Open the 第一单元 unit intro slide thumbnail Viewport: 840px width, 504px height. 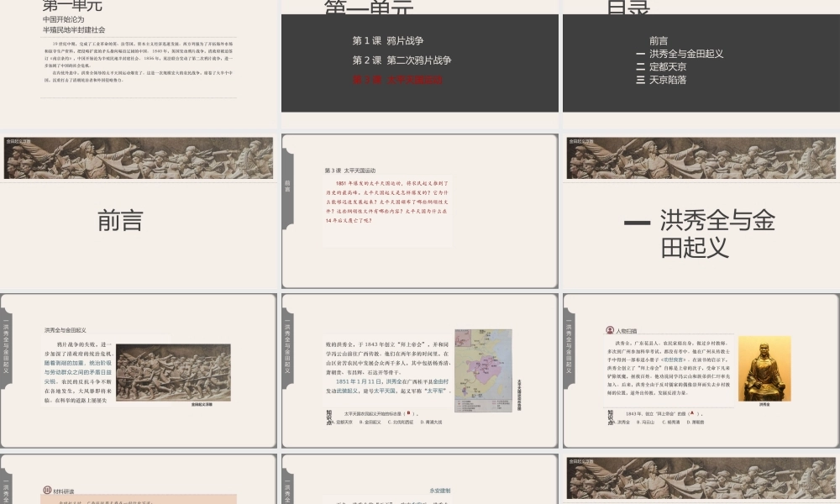point(139,63)
